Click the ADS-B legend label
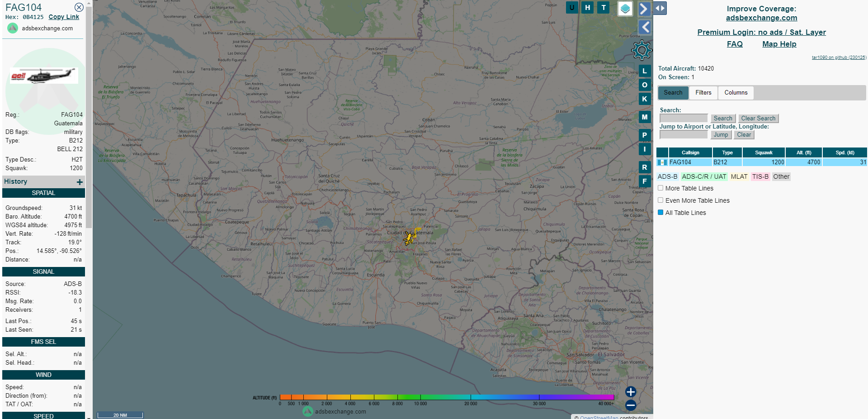Screen dimensions: 868x419 tap(667, 177)
